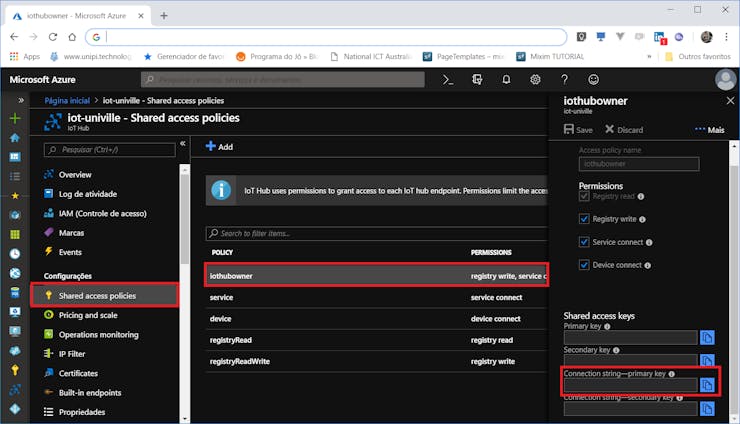Open the feedback smiley icon

[x=593, y=80]
